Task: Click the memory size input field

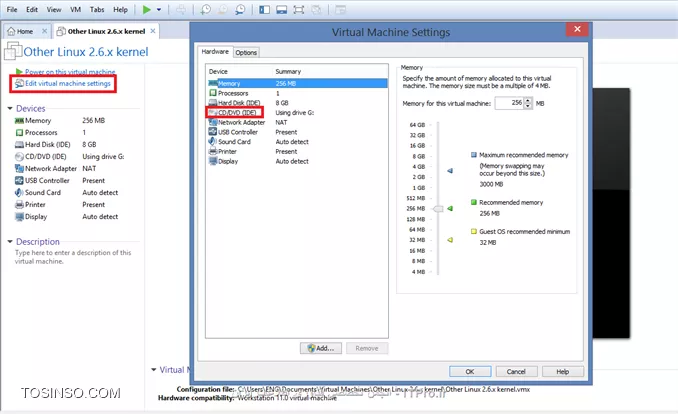Action: [509, 103]
